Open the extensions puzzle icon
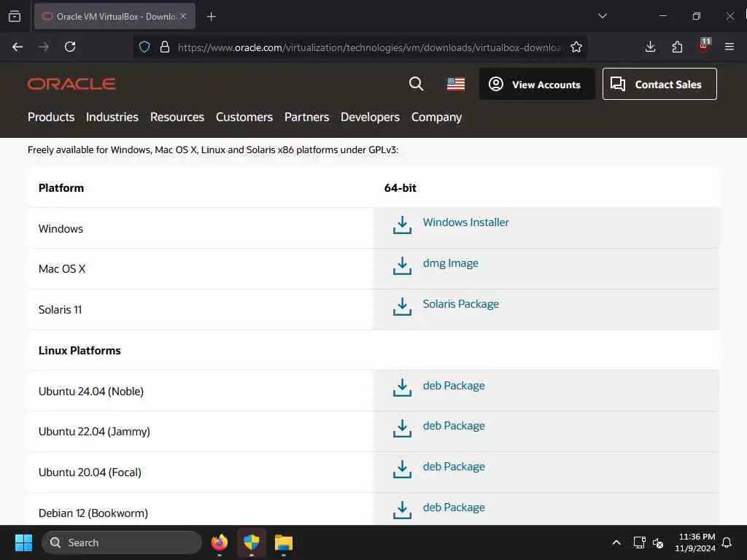 click(677, 47)
